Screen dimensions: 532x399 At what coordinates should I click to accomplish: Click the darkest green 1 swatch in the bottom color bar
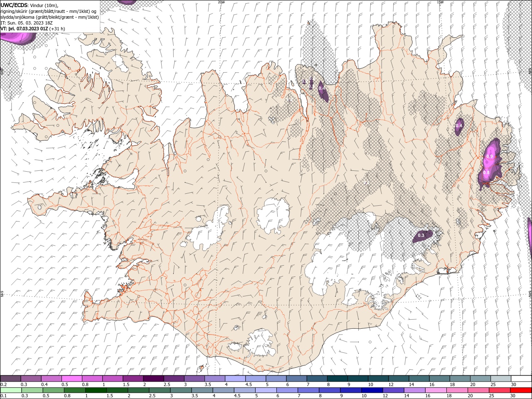[96, 390]
